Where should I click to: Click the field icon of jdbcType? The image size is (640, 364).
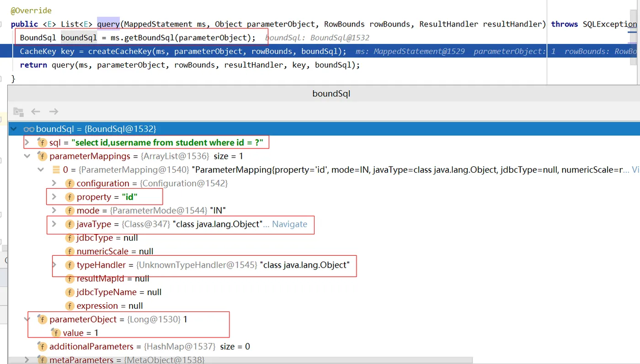[69, 238]
